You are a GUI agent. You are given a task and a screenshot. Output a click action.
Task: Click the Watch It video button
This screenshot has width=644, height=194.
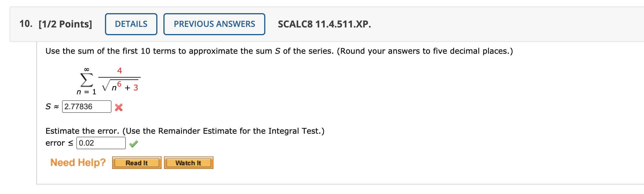point(189,163)
